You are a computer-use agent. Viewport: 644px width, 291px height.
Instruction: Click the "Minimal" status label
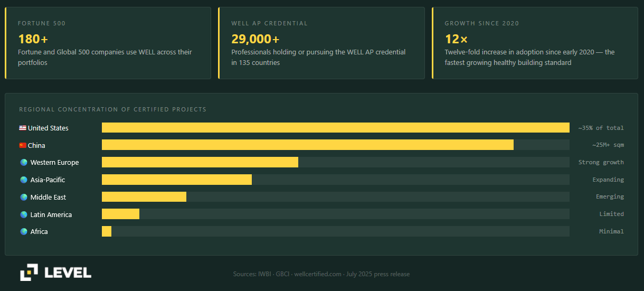tap(611, 231)
